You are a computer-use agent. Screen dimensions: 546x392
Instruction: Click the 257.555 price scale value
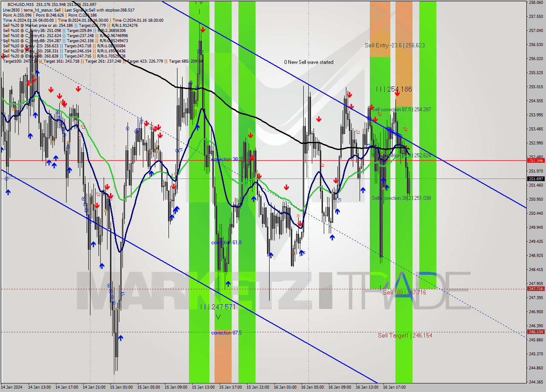(536, 17)
